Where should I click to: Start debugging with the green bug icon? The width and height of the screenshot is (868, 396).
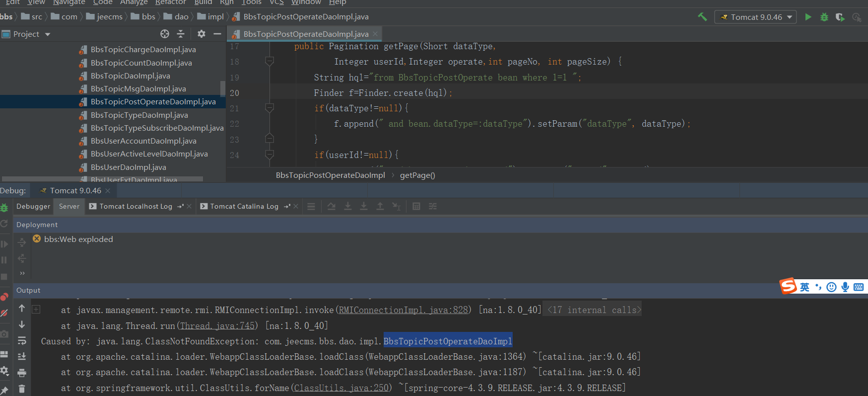pyautogui.click(x=824, y=17)
